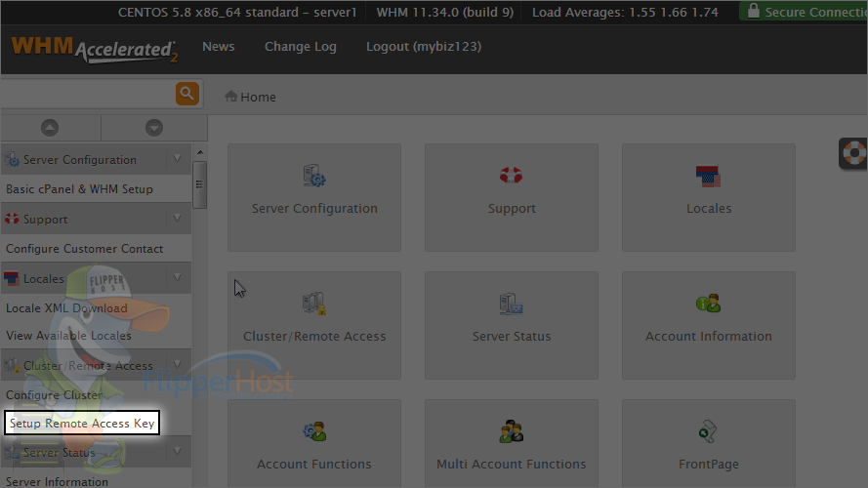The image size is (868, 488).
Task: Collapse the Cluster/Remote Access section arrow
Action: tap(177, 364)
